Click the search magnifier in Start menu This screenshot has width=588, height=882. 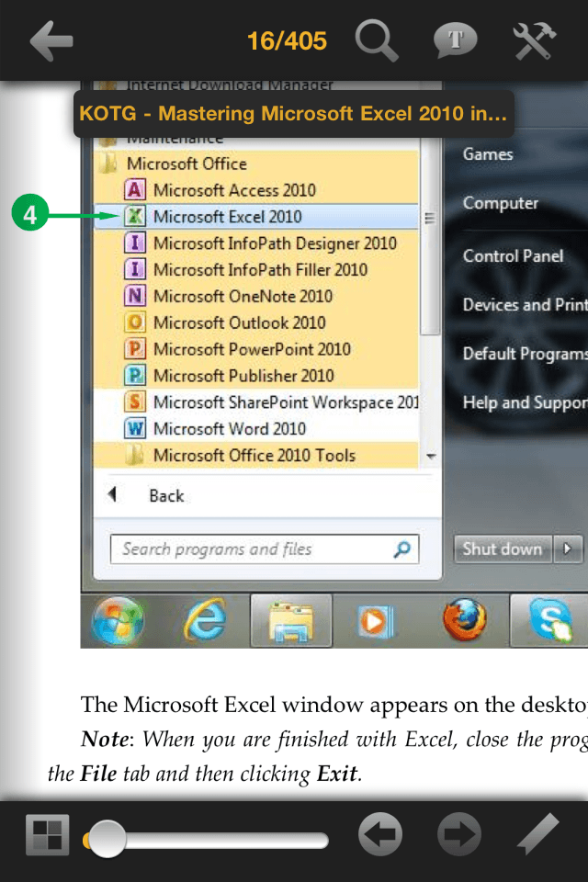401,549
